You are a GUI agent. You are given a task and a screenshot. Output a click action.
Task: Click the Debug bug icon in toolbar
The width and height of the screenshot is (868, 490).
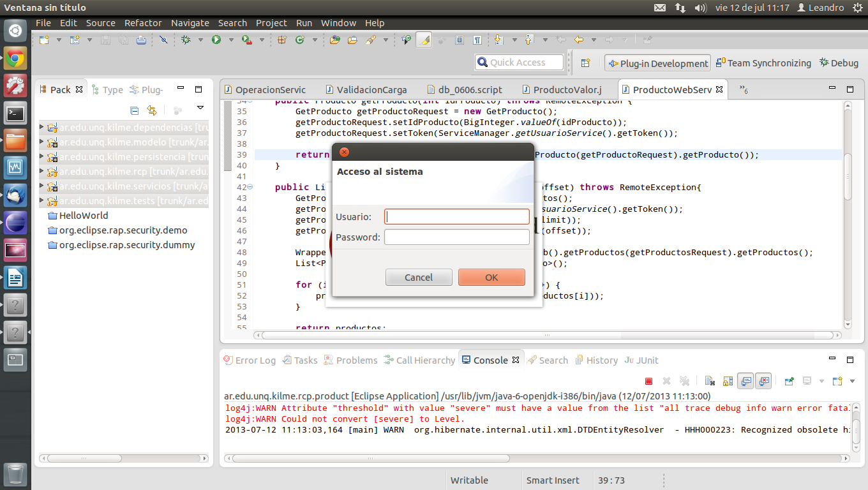point(186,40)
